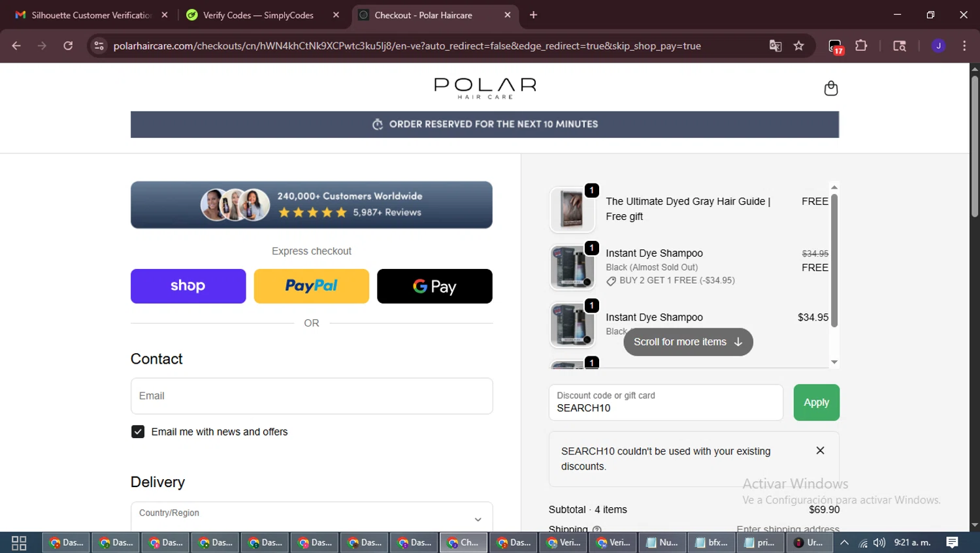980x553 pixels.
Task: Click the red extension with badge 17
Action: pos(836,46)
